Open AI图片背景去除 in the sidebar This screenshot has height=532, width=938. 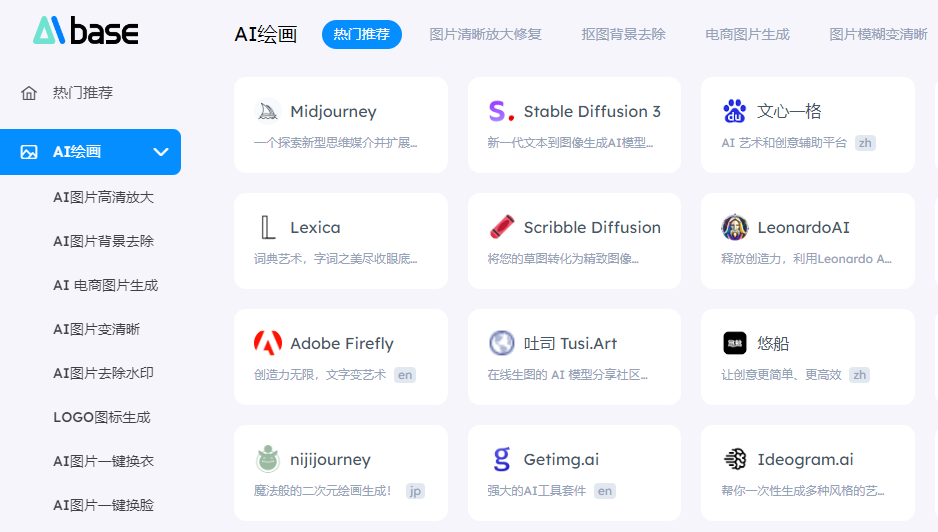pyautogui.click(x=103, y=241)
